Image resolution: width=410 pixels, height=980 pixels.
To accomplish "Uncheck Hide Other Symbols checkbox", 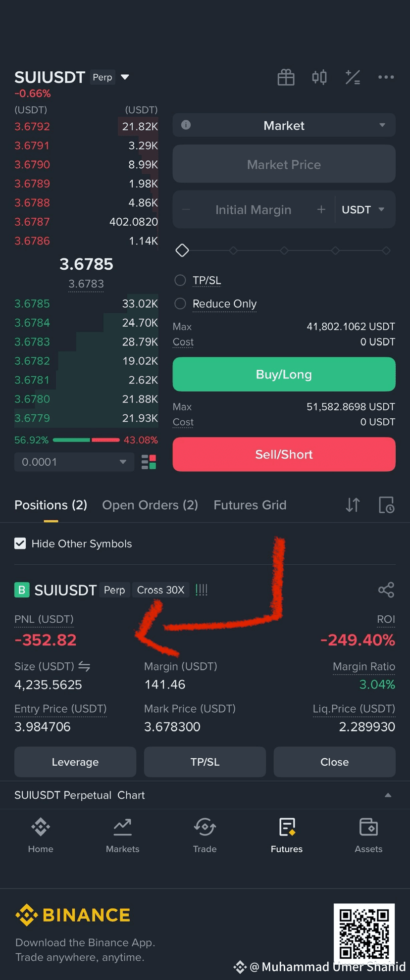I will [x=20, y=543].
